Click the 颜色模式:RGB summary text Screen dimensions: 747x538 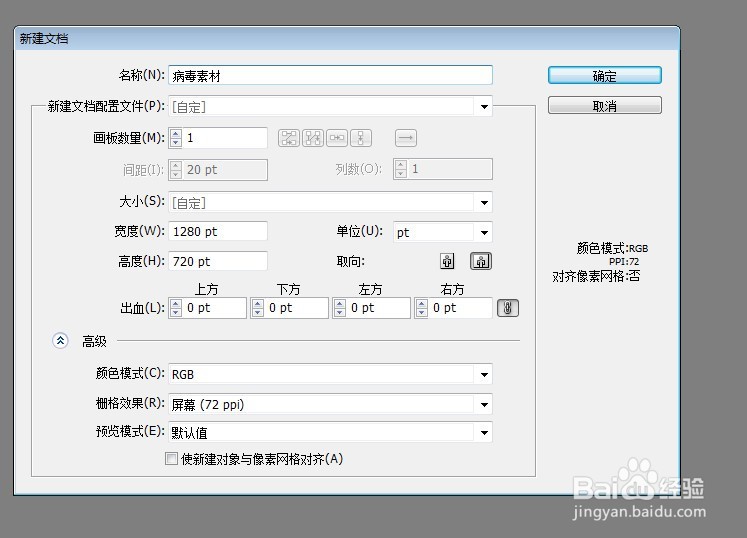click(612, 248)
